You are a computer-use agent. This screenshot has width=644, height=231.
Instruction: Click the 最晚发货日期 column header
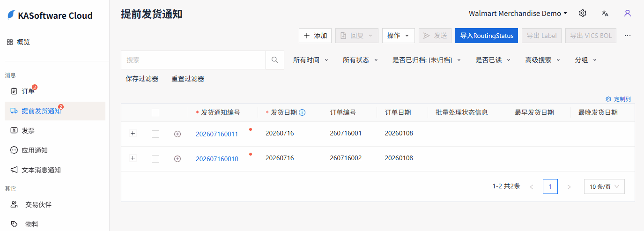(x=598, y=112)
